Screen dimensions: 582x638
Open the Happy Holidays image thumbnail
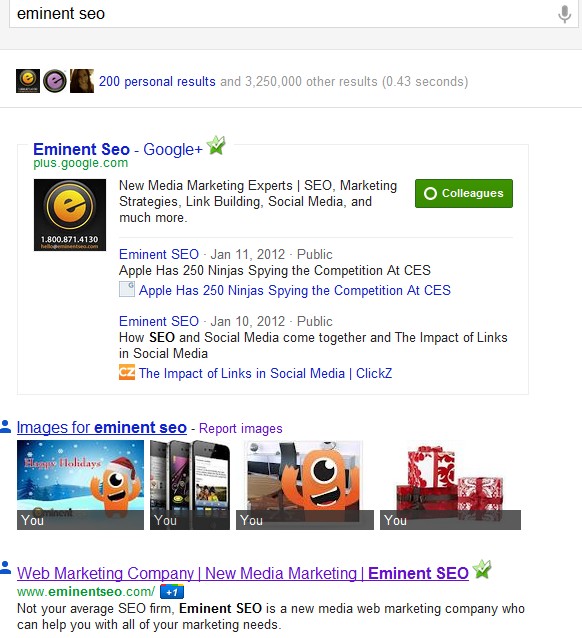tap(80, 485)
